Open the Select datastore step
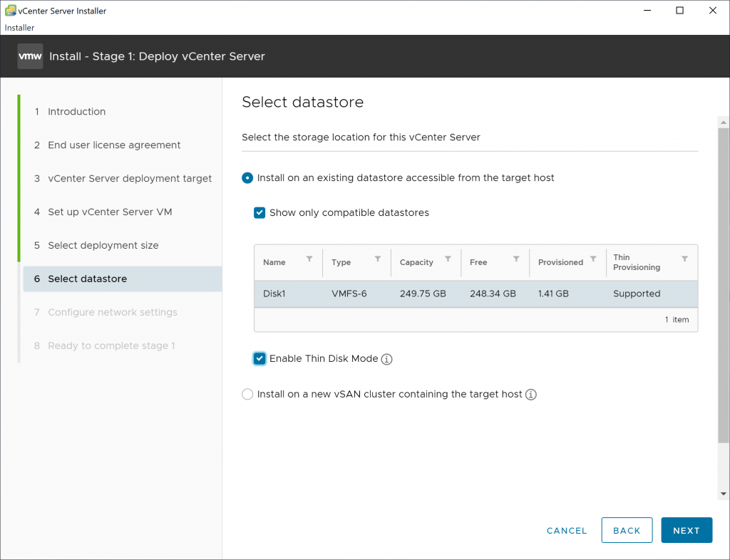This screenshot has width=730, height=560. [123, 279]
